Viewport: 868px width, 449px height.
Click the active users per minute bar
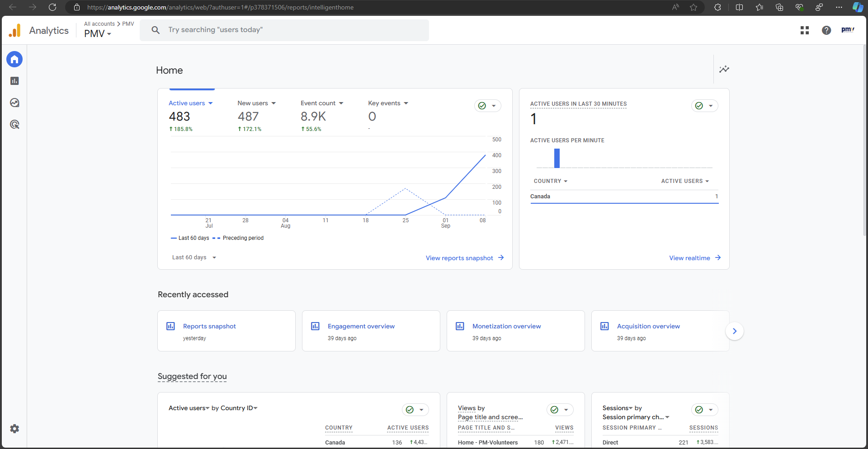click(557, 158)
